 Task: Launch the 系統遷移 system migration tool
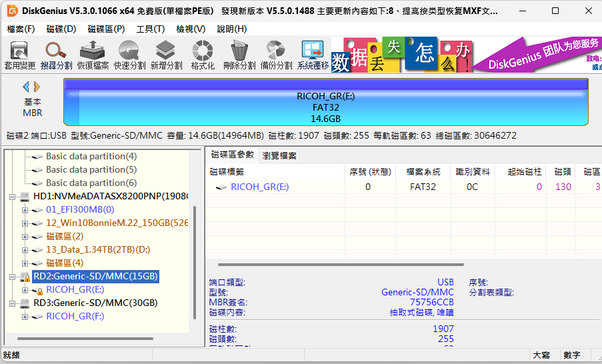pos(313,55)
